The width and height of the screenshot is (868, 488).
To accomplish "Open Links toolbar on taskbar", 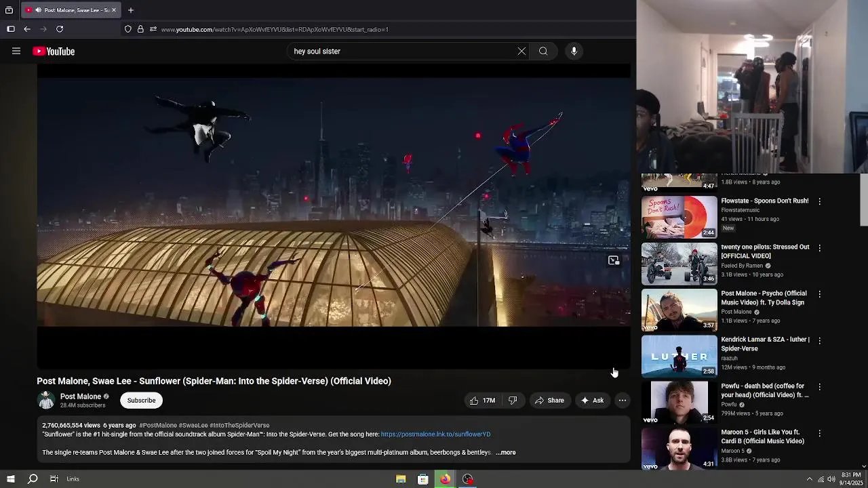I will (x=73, y=479).
